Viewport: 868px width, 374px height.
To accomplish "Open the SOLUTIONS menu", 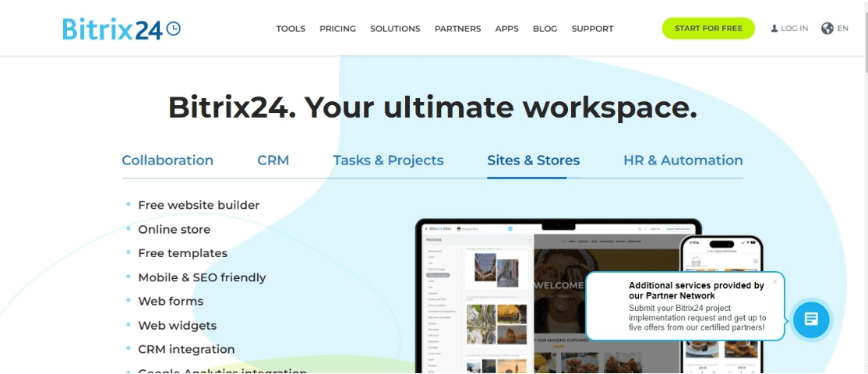I will (x=395, y=29).
